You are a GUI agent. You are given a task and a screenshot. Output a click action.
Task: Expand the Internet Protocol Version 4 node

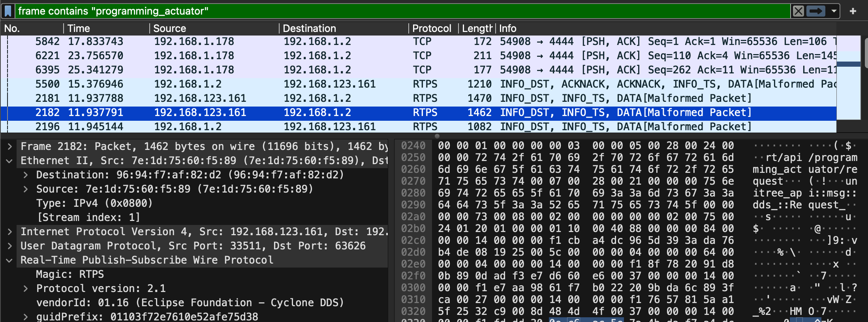10,232
